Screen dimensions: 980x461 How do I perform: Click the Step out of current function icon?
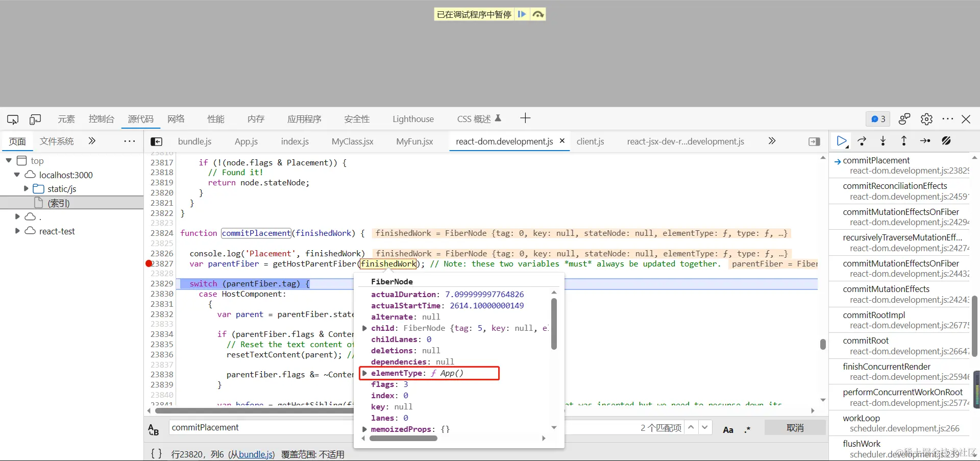point(903,141)
